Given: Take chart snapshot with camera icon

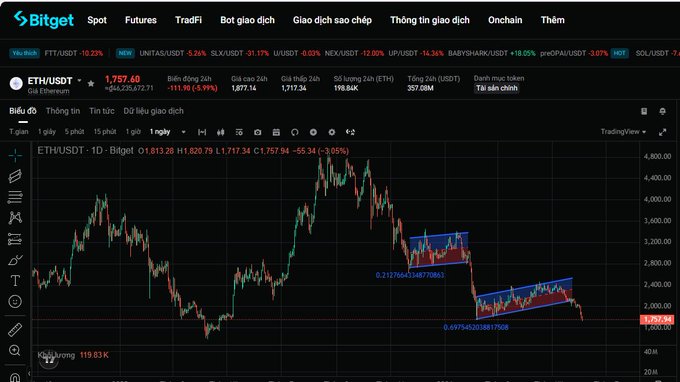Looking at the screenshot, I should 258,132.
